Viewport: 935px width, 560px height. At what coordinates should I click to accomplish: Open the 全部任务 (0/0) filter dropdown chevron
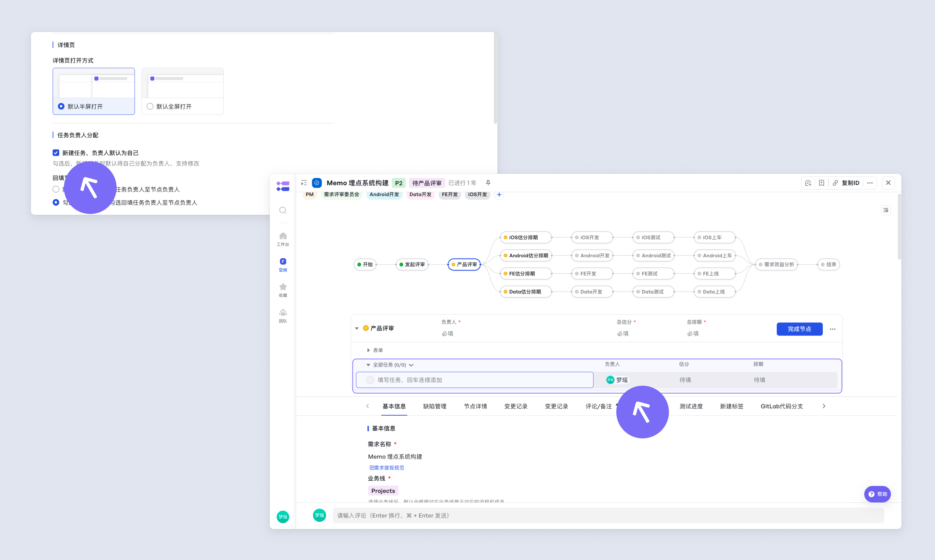411,365
